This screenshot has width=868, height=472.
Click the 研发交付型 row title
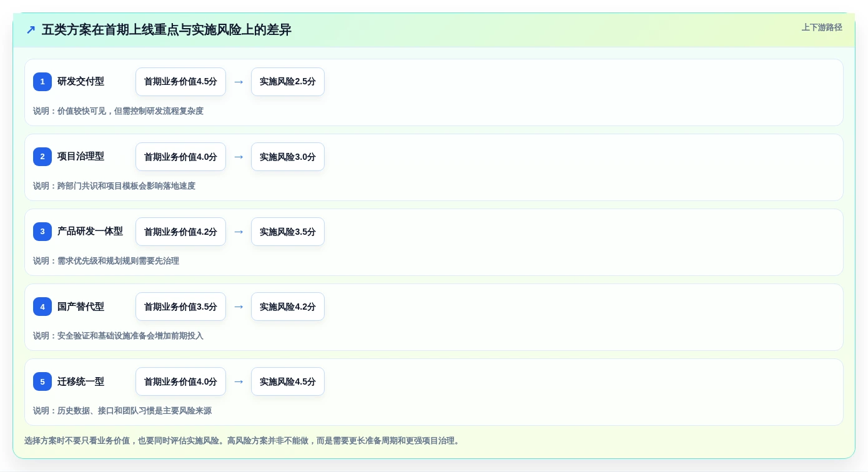pyautogui.click(x=81, y=82)
